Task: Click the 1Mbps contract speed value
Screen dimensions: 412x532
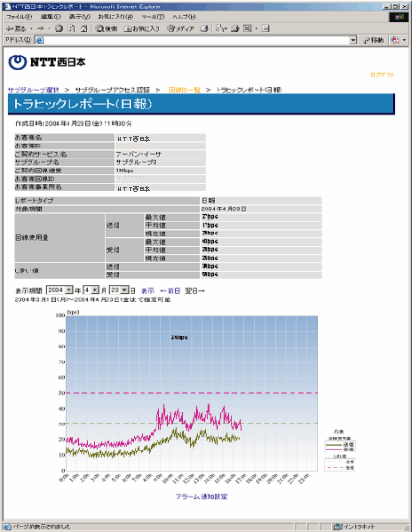Action: coord(124,171)
